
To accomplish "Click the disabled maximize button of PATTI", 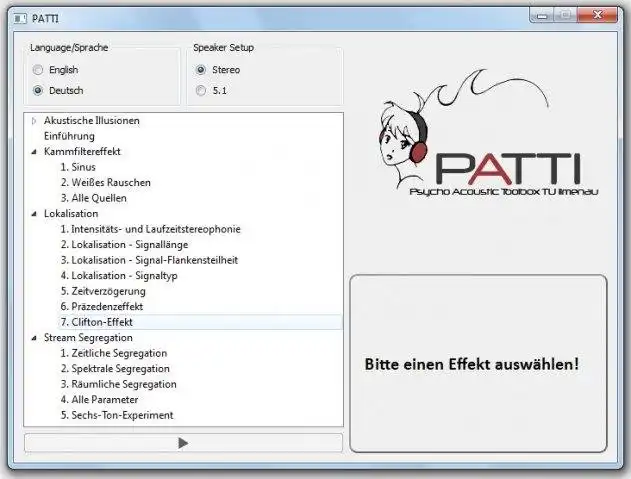I will click(x=566, y=16).
